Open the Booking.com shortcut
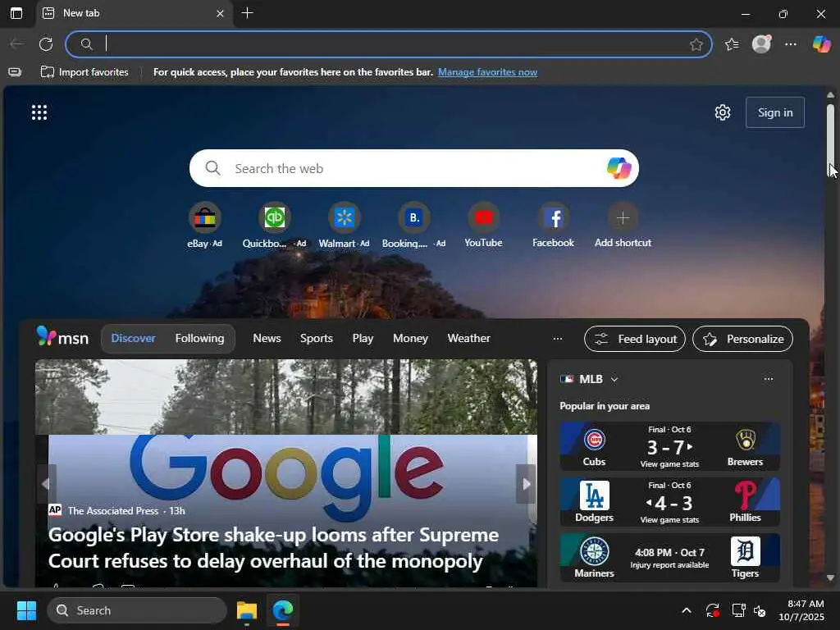This screenshot has height=630, width=840. 413,225
